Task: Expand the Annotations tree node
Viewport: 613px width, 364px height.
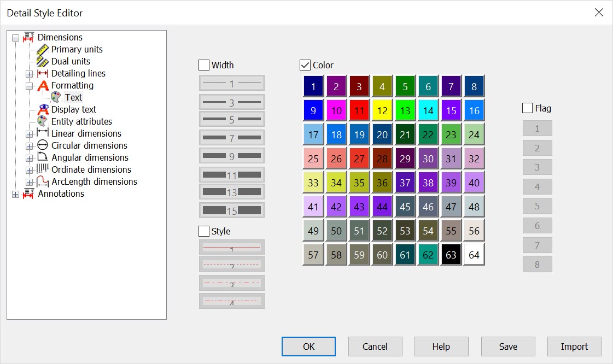Action: [x=15, y=193]
